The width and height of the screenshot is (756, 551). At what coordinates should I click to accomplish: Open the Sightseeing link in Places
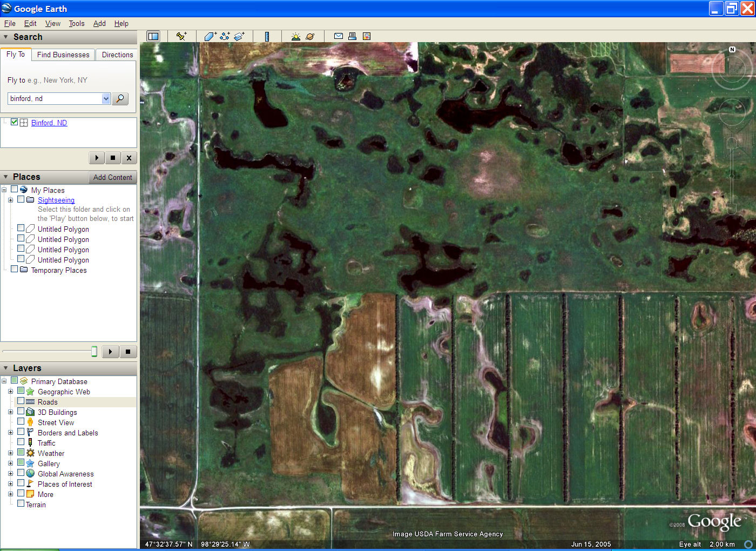(x=56, y=200)
